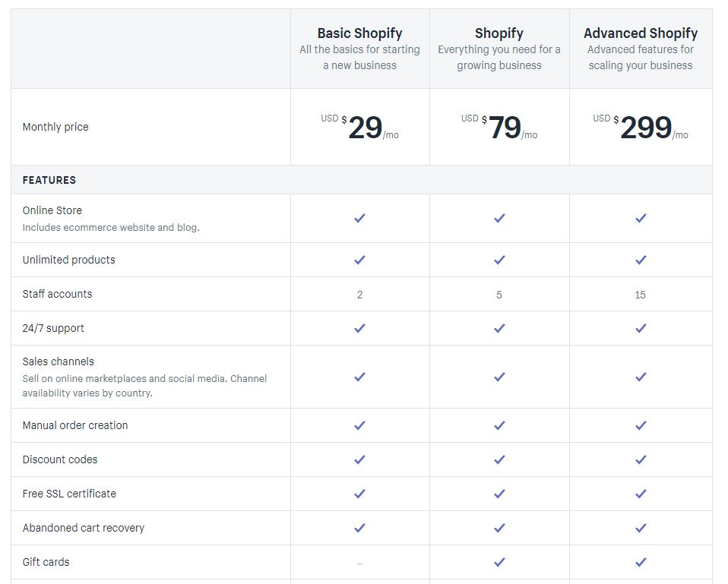
Task: Click staff accounts value 15
Action: coord(641,295)
